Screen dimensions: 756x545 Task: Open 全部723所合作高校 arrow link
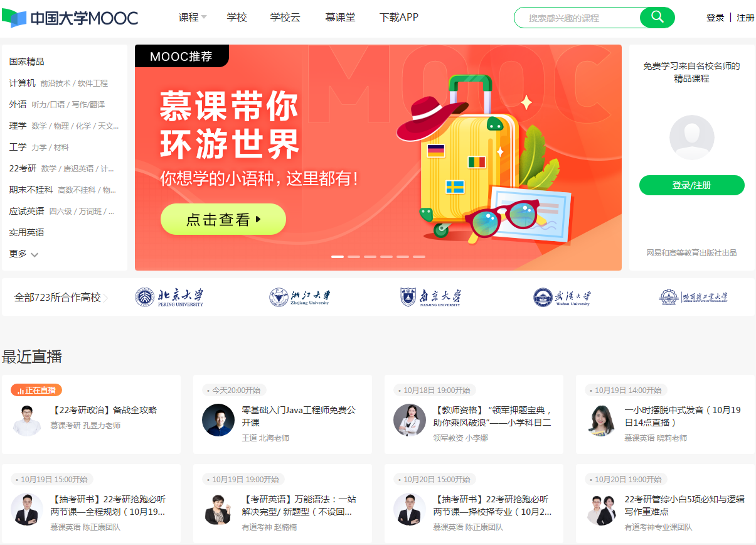(x=61, y=297)
